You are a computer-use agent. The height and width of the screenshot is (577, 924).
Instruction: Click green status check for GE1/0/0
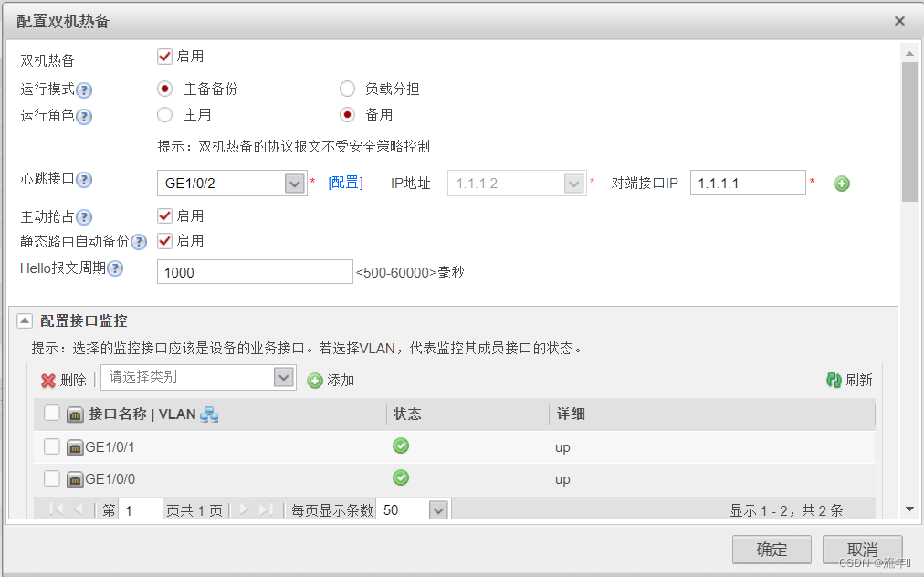(x=401, y=478)
